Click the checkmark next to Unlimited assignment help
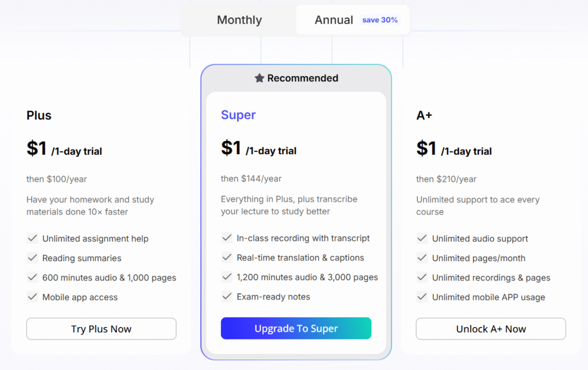 (x=32, y=239)
